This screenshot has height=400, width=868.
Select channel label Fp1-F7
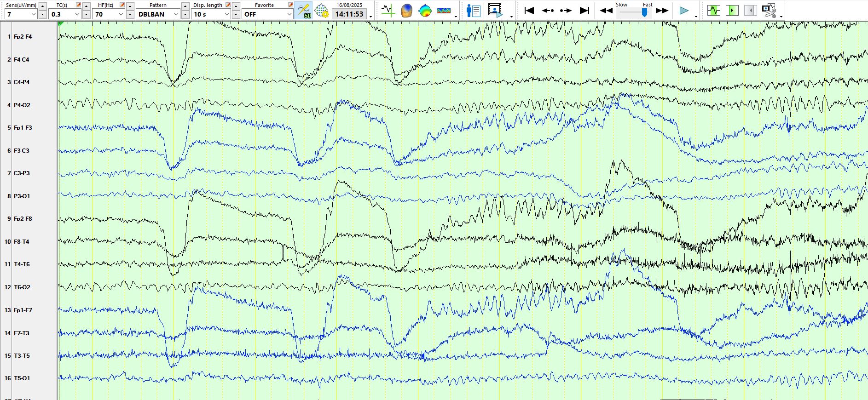pyautogui.click(x=23, y=310)
